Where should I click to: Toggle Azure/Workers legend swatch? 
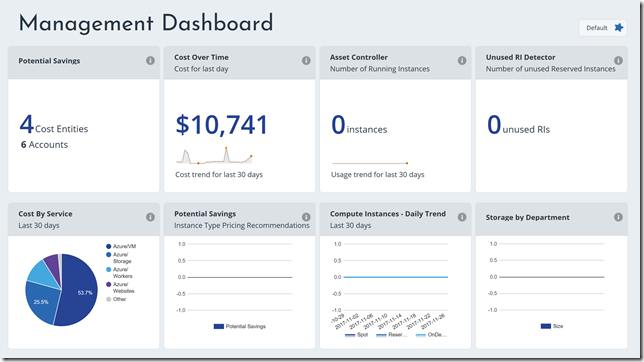point(108,270)
